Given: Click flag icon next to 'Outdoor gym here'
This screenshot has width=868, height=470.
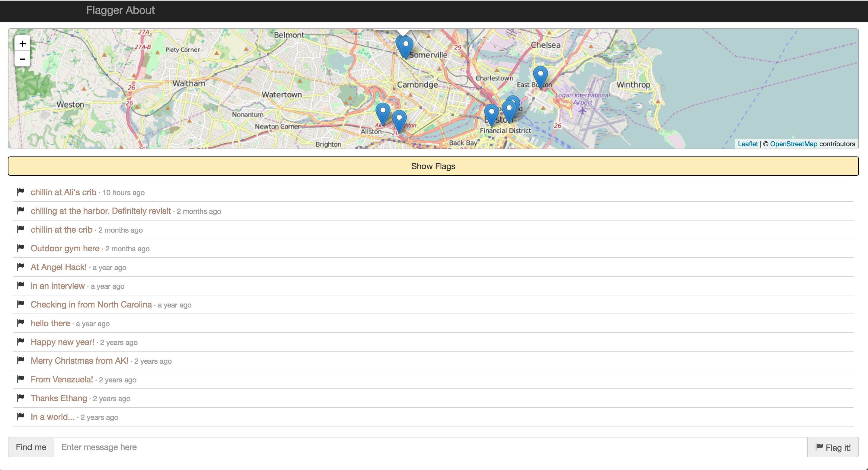Looking at the screenshot, I should click(x=21, y=248).
